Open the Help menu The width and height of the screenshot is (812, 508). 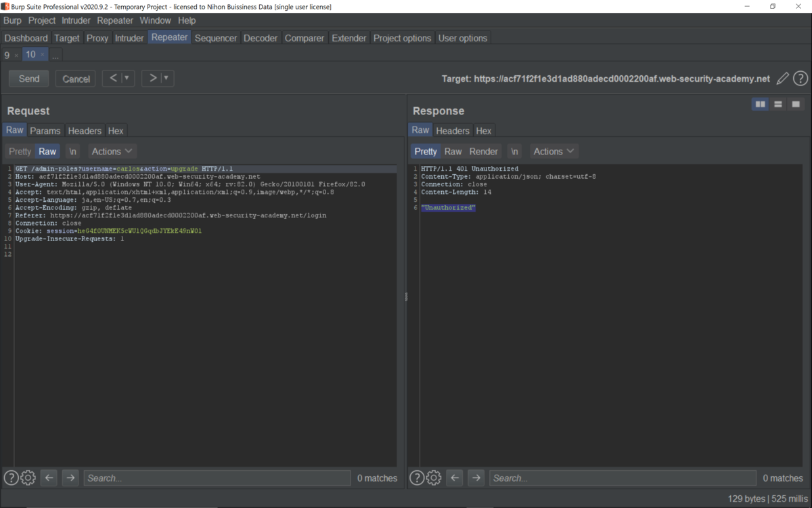(187, 20)
